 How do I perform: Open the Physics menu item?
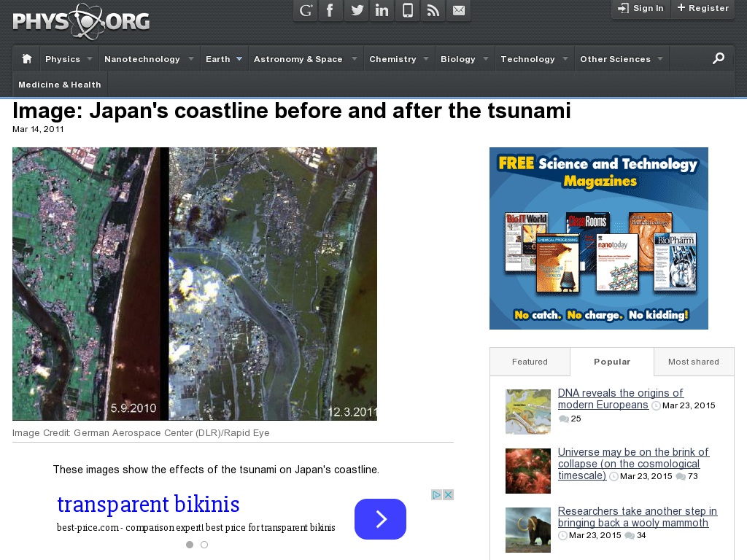coord(63,59)
